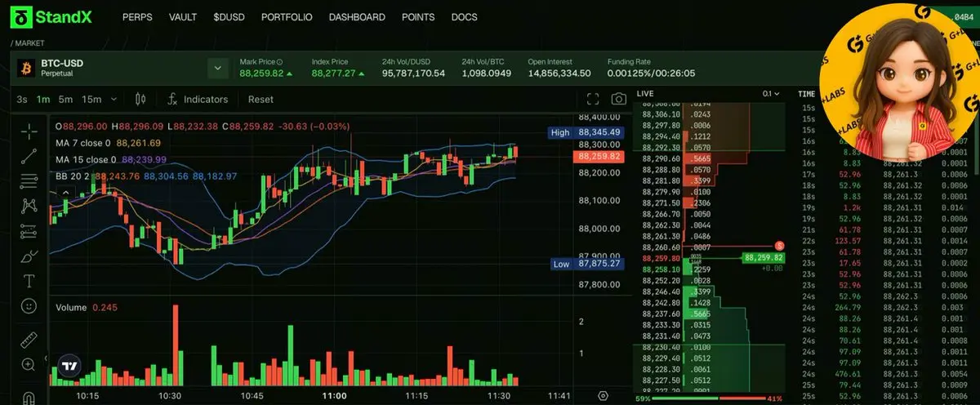
Task: Click the TradingView logo badge
Action: click(x=70, y=367)
